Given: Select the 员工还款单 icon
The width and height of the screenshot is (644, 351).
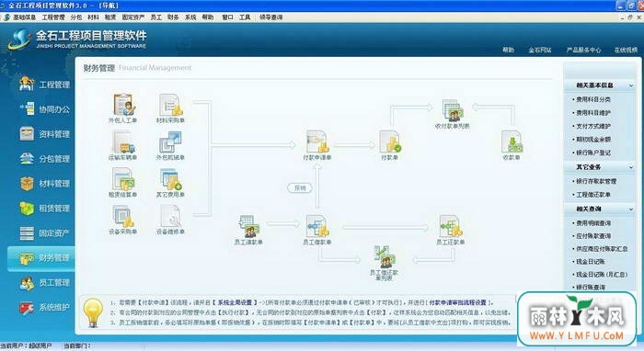Looking at the screenshot, I should tap(451, 226).
